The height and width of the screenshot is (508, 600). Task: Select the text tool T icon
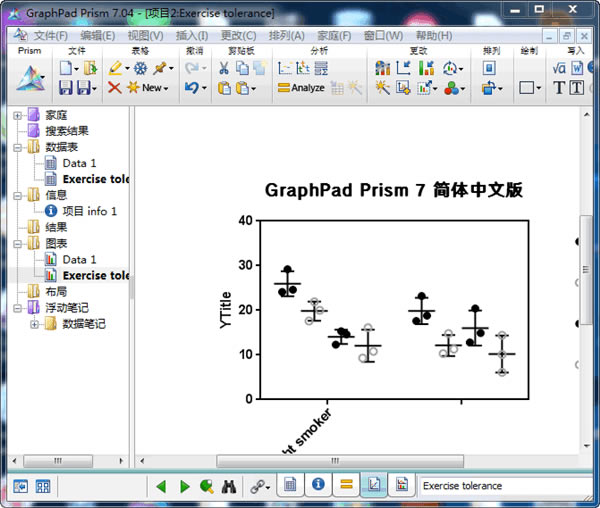pyautogui.click(x=559, y=88)
